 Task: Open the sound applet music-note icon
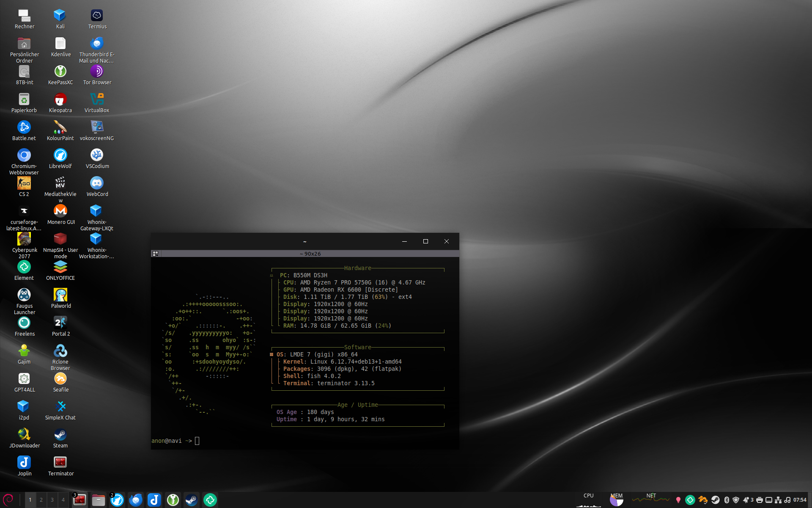(x=787, y=500)
